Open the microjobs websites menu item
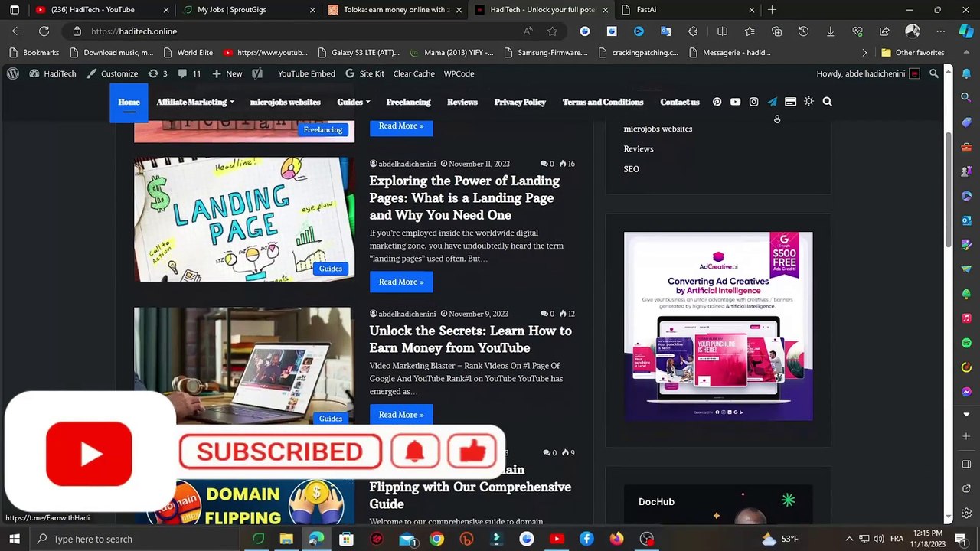Screen dimensions: 980x551 285,102
